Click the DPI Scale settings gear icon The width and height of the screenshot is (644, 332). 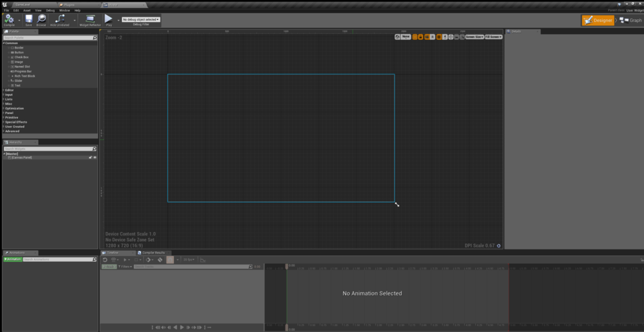(x=499, y=246)
